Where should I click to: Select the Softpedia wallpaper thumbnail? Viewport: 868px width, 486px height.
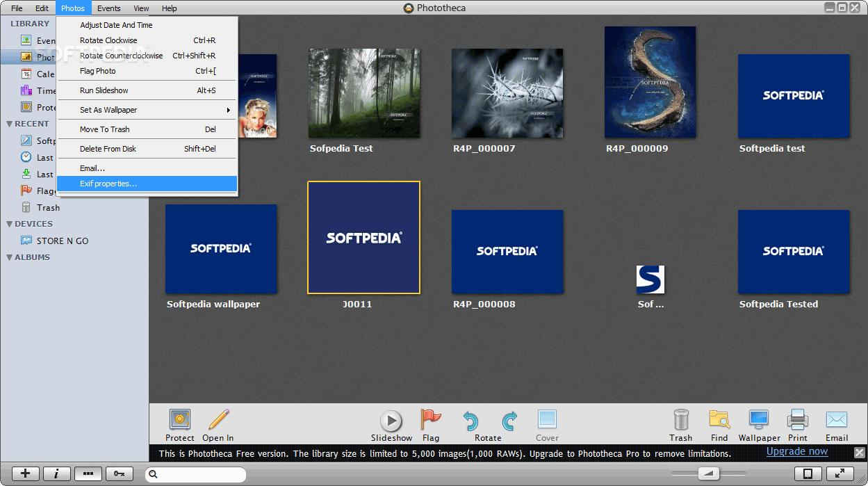point(221,249)
